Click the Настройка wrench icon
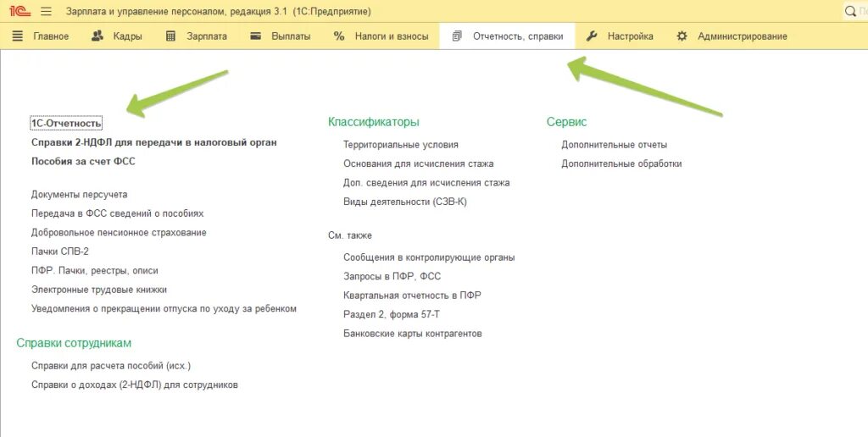868x437 pixels. tap(591, 36)
